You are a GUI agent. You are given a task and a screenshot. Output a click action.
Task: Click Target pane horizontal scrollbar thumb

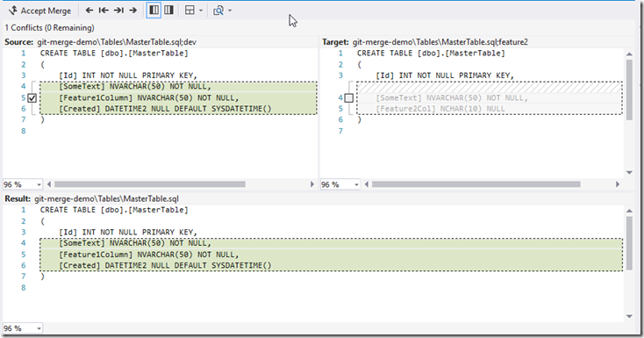(x=476, y=184)
